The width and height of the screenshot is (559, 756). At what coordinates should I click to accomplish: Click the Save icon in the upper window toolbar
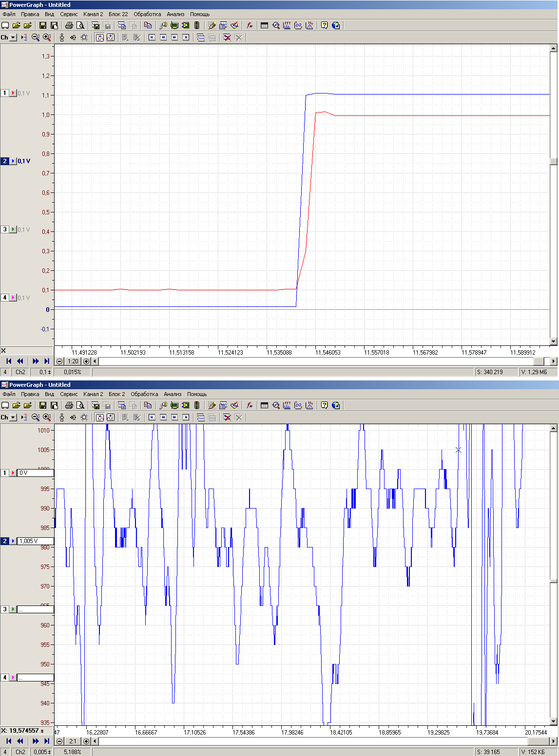click(43, 25)
